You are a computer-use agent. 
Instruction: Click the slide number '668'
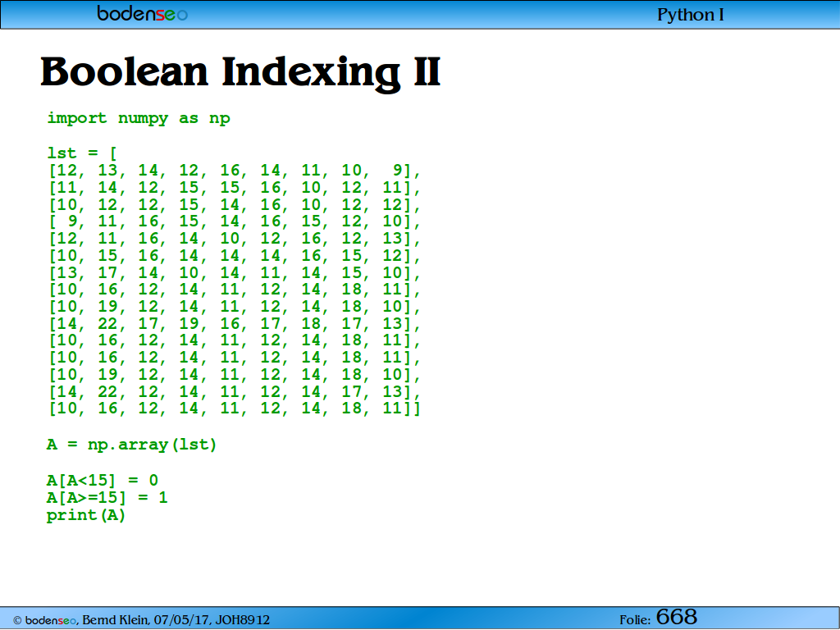pos(677,617)
